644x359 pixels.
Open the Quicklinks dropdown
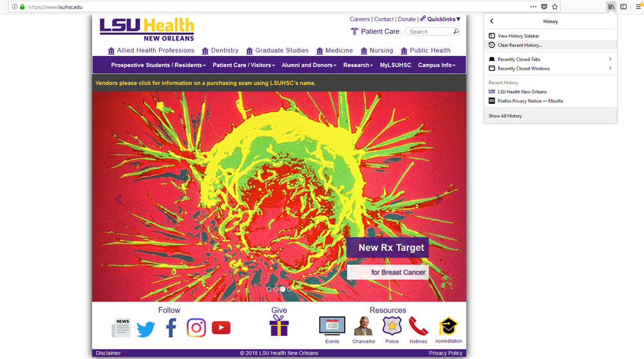click(440, 19)
